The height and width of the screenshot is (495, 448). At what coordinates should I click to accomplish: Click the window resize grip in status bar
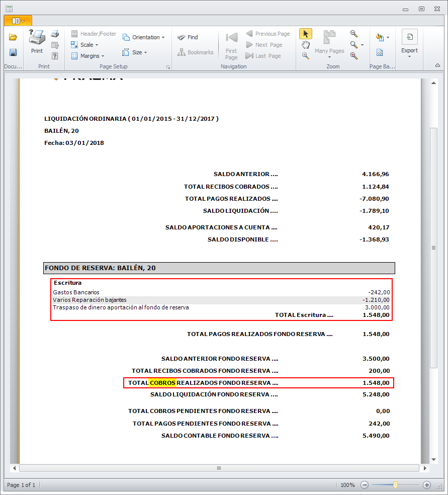439,486
